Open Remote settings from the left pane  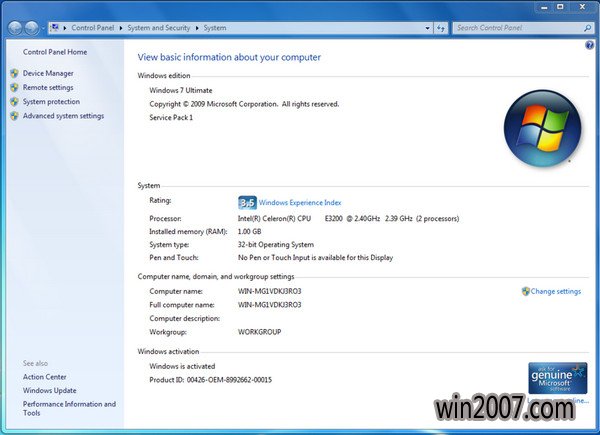point(48,87)
